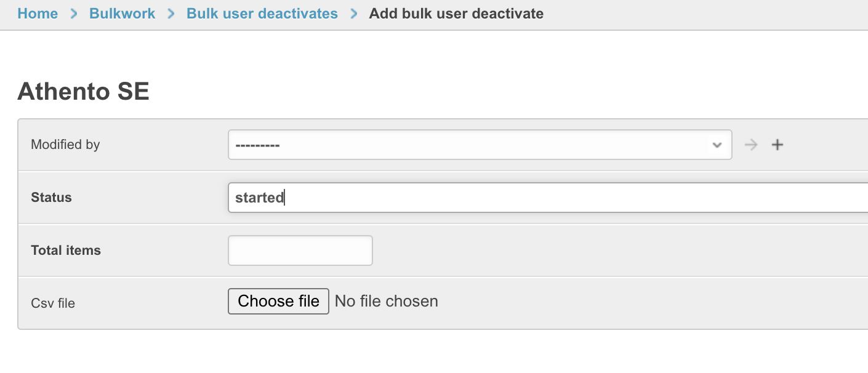Click into the Total items field

coord(300,251)
